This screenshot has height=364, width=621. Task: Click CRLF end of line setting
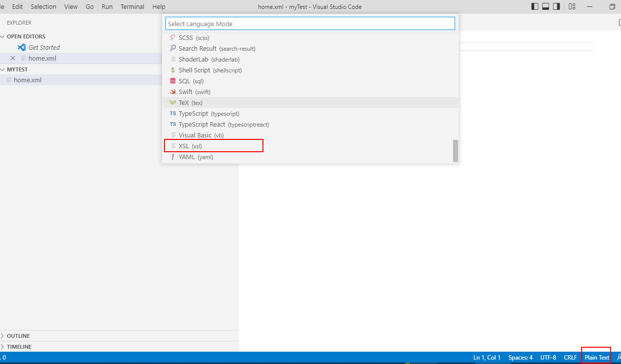(570, 358)
